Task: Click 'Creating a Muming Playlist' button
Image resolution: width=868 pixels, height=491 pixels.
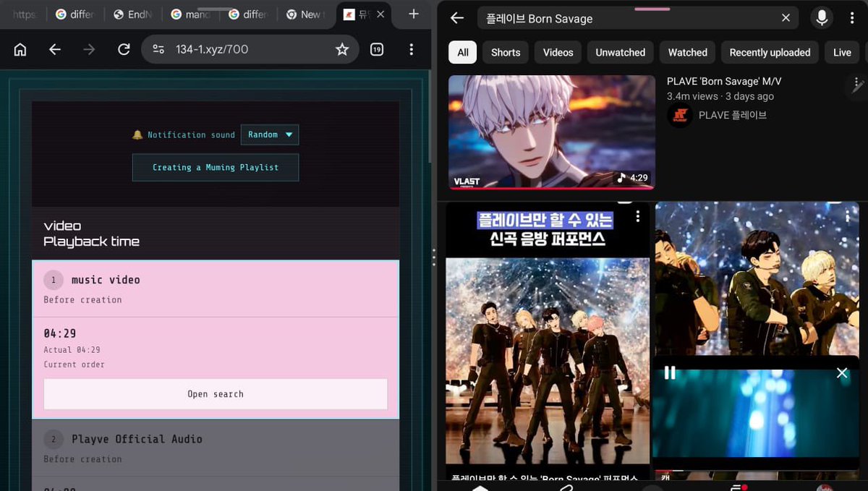Action: pos(216,167)
